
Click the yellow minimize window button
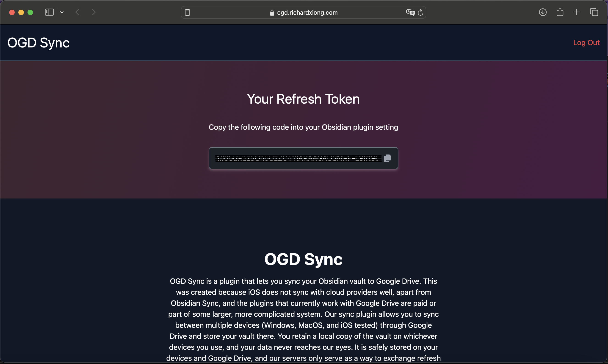(21, 12)
